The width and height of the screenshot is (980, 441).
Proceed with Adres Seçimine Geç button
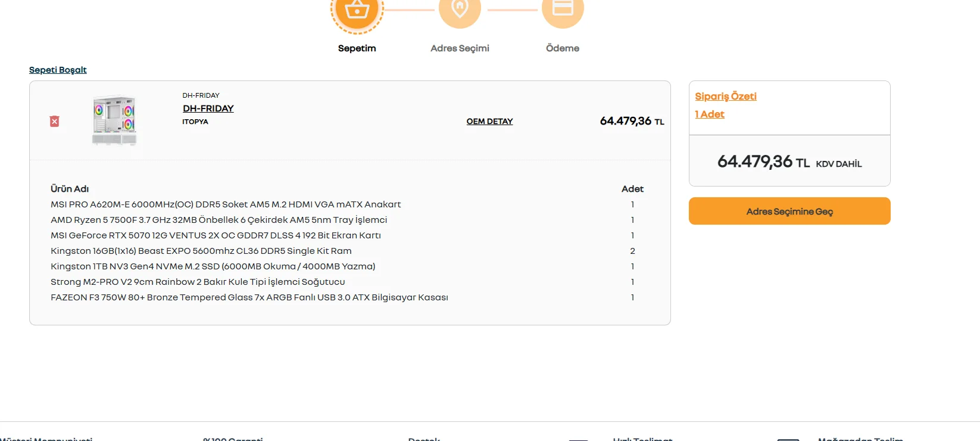[789, 211]
